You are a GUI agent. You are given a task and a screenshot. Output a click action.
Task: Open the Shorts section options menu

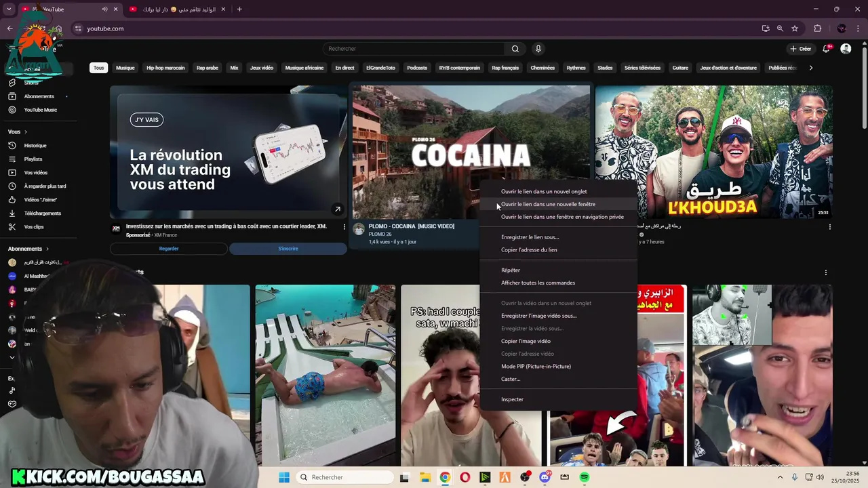[x=825, y=272]
